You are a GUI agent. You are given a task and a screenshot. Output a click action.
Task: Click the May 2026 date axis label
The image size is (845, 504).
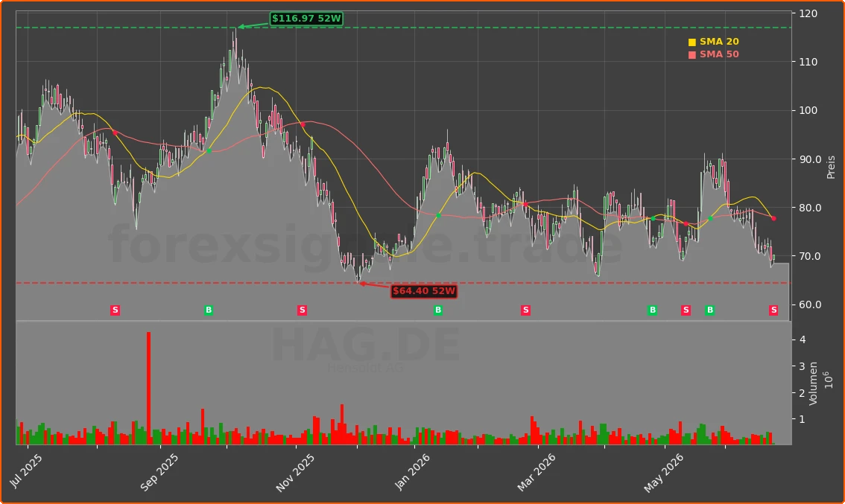(663, 473)
